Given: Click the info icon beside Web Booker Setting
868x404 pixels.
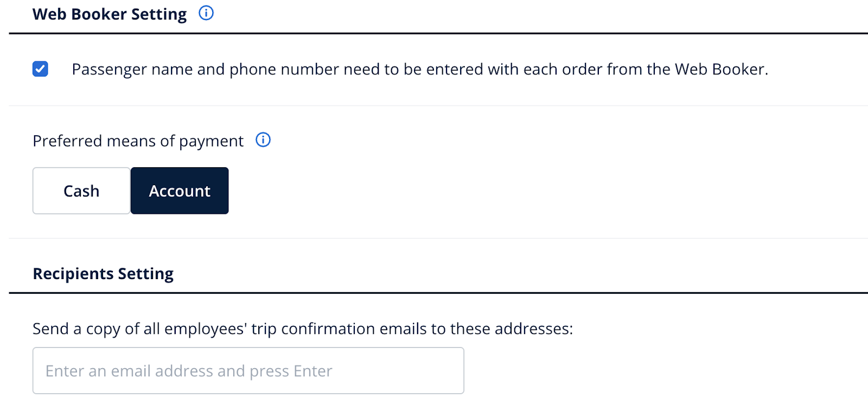Looking at the screenshot, I should pos(206,13).
